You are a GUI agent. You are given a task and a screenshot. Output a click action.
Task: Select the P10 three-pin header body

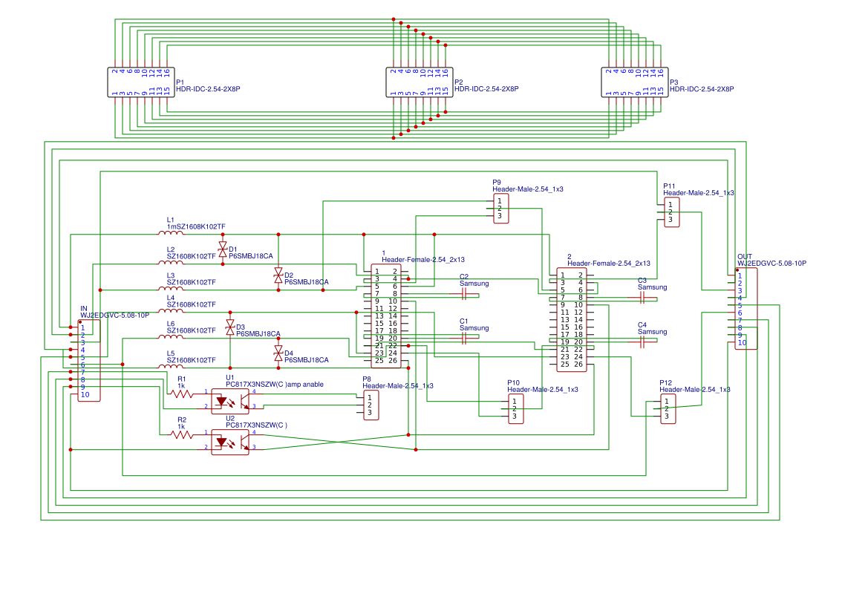tap(516, 409)
